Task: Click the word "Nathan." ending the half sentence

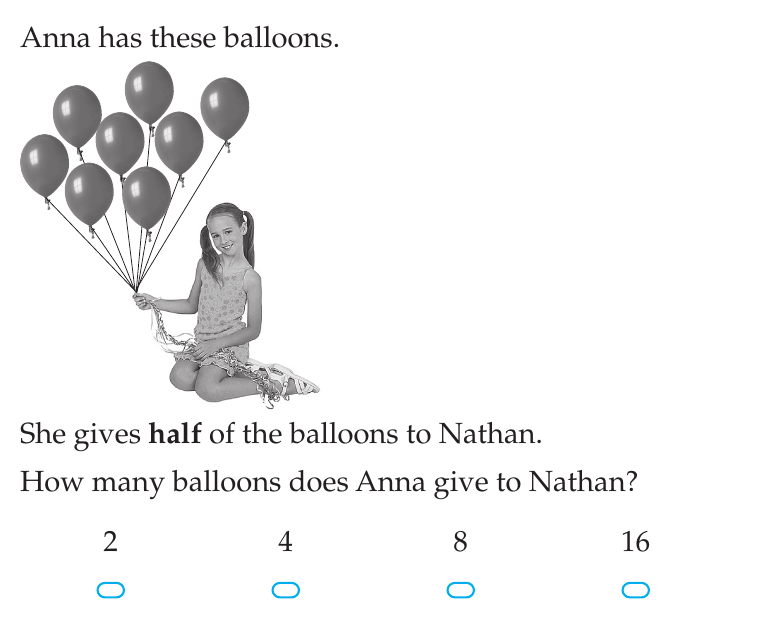Action: [490, 433]
